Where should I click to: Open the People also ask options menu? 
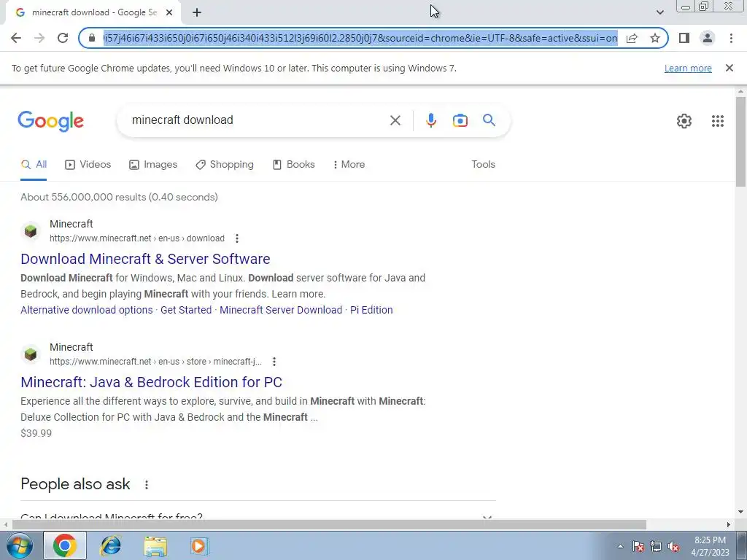tap(146, 485)
